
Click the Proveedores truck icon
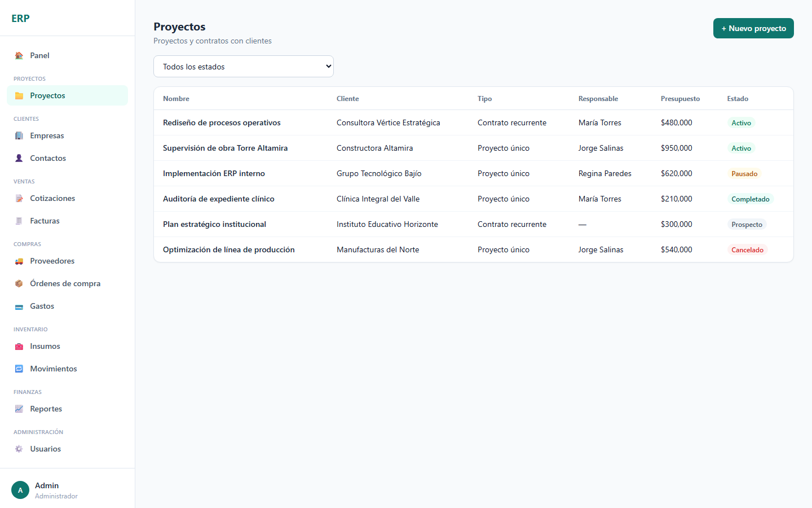(19, 261)
